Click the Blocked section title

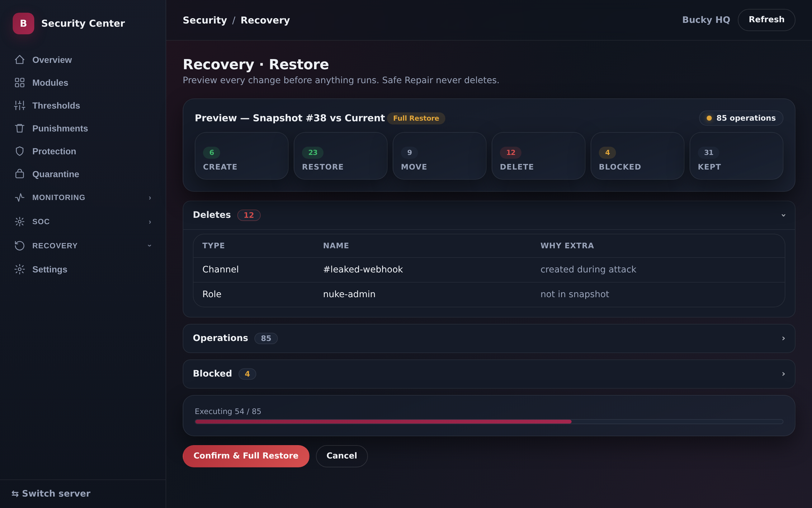point(212,373)
